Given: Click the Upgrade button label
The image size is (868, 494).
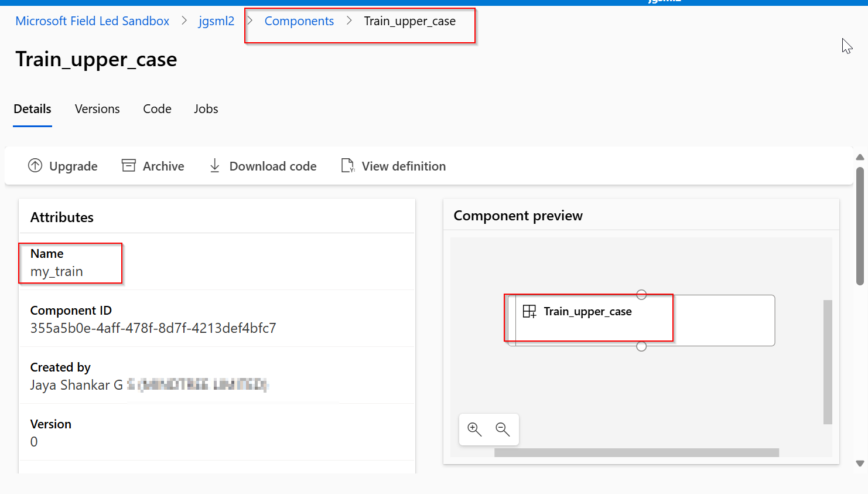Looking at the screenshot, I should pos(73,166).
